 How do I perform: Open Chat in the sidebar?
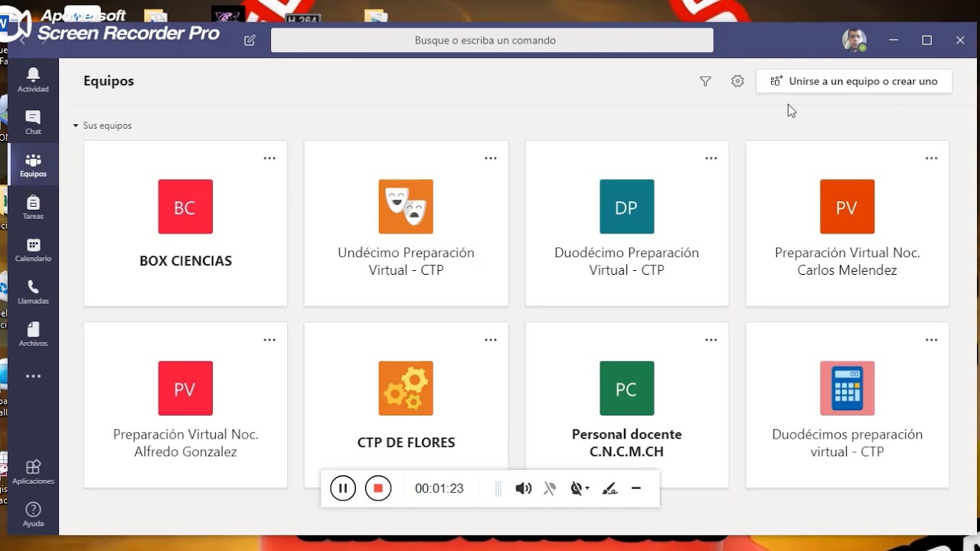pyautogui.click(x=33, y=122)
